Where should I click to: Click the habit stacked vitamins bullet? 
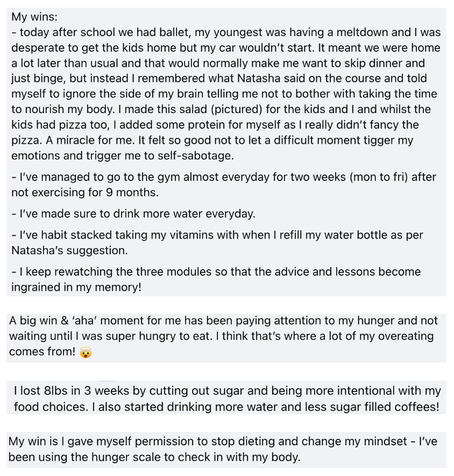tap(217, 243)
